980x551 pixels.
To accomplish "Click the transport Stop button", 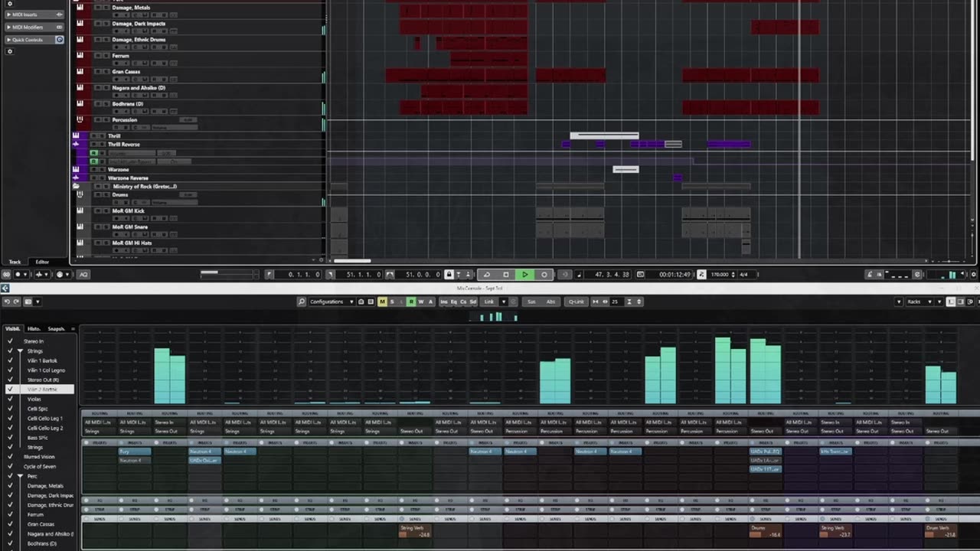I will coord(505,274).
